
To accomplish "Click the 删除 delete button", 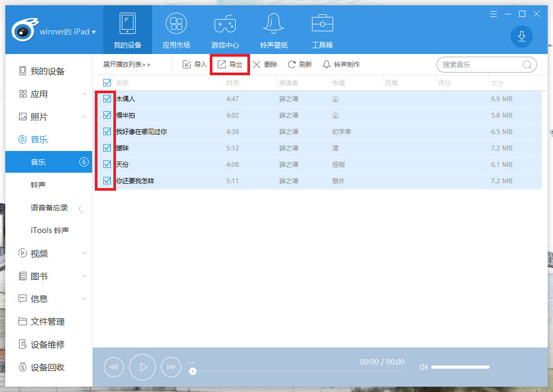I will click(265, 65).
